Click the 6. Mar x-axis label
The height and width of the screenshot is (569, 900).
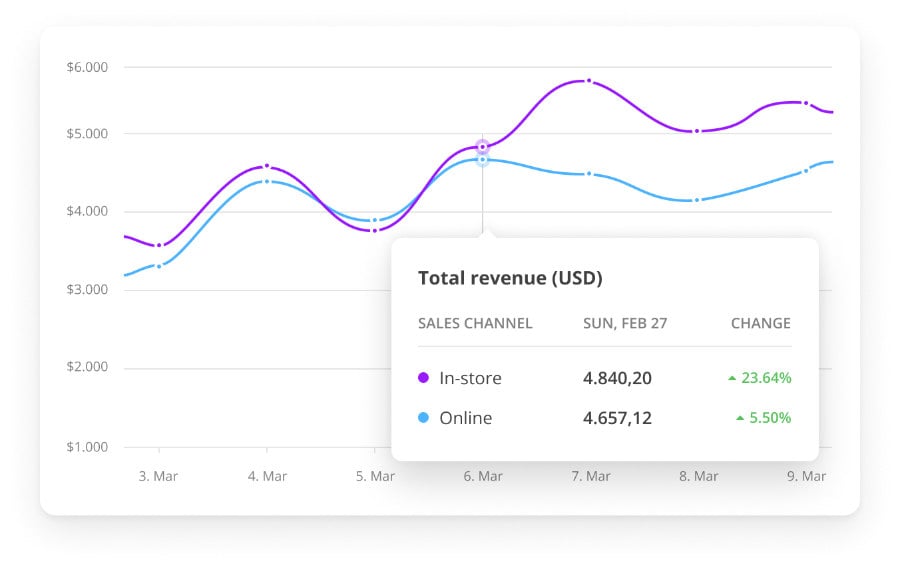[x=483, y=477]
